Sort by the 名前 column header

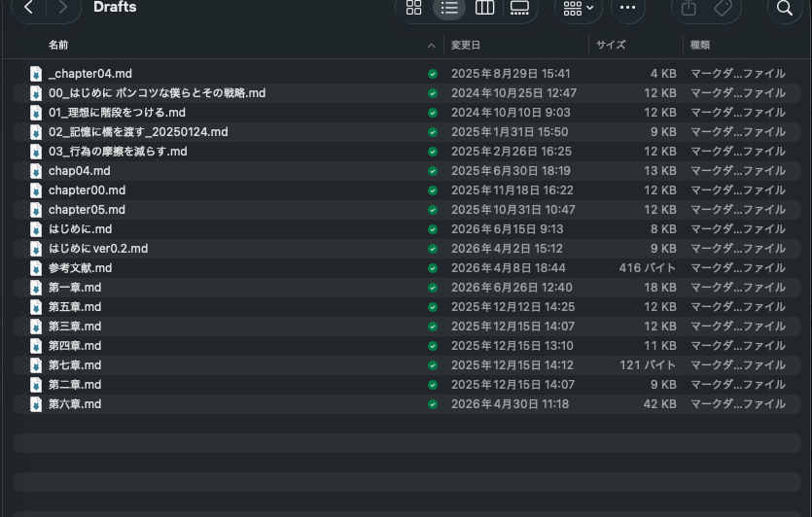(58, 45)
